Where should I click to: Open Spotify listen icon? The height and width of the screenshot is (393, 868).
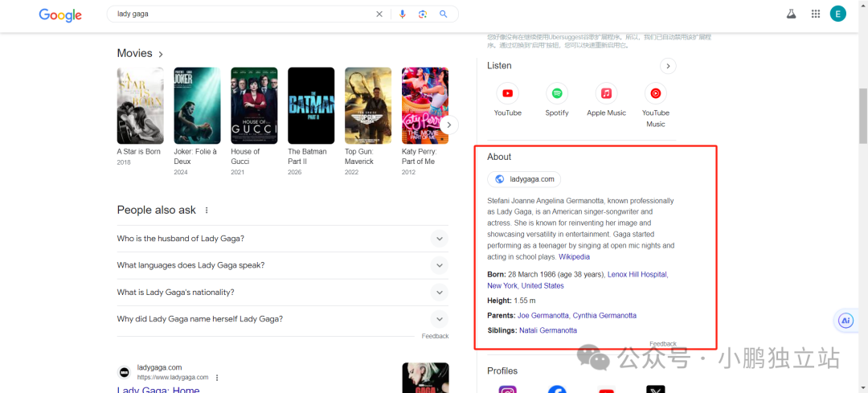[557, 93]
